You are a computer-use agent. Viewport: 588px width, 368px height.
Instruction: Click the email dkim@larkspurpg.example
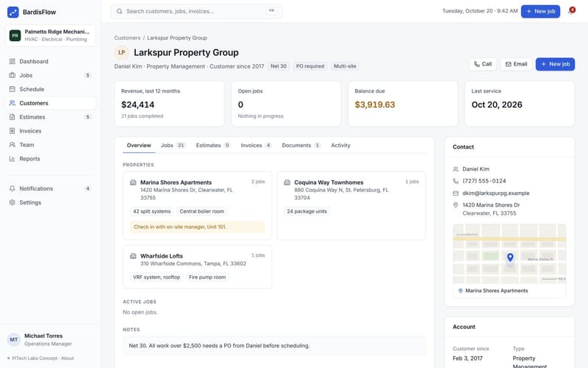coord(495,193)
